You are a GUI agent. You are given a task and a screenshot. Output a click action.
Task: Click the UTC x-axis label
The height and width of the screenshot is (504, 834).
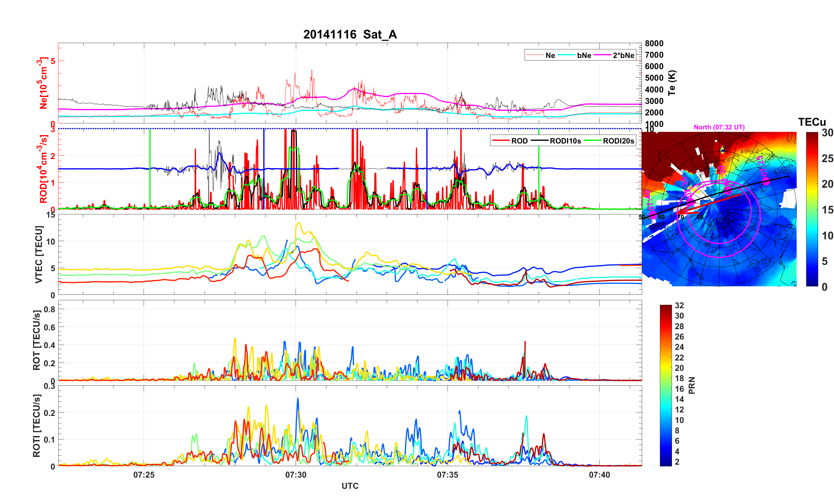pos(350,486)
